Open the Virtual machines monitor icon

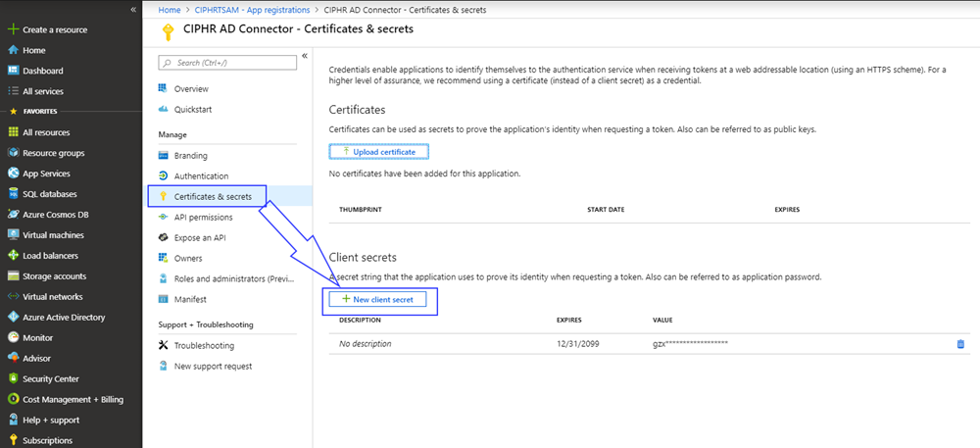tap(13, 235)
